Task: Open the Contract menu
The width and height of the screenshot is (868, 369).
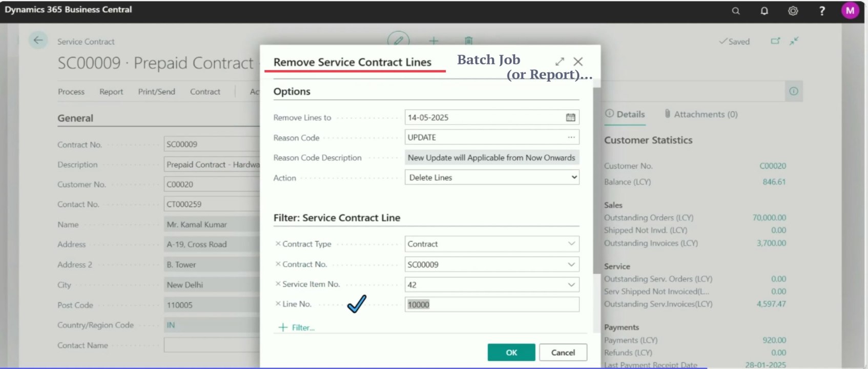Action: pyautogui.click(x=205, y=92)
